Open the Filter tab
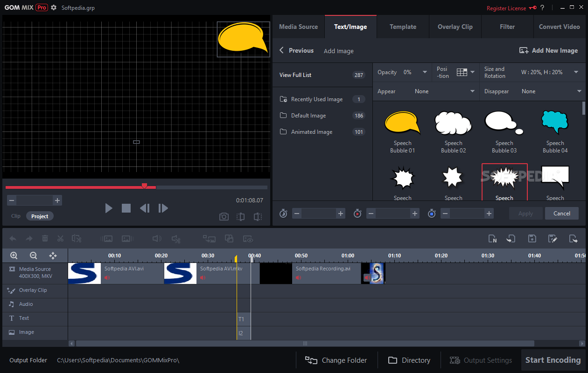This screenshot has width=588, height=373. (507, 27)
